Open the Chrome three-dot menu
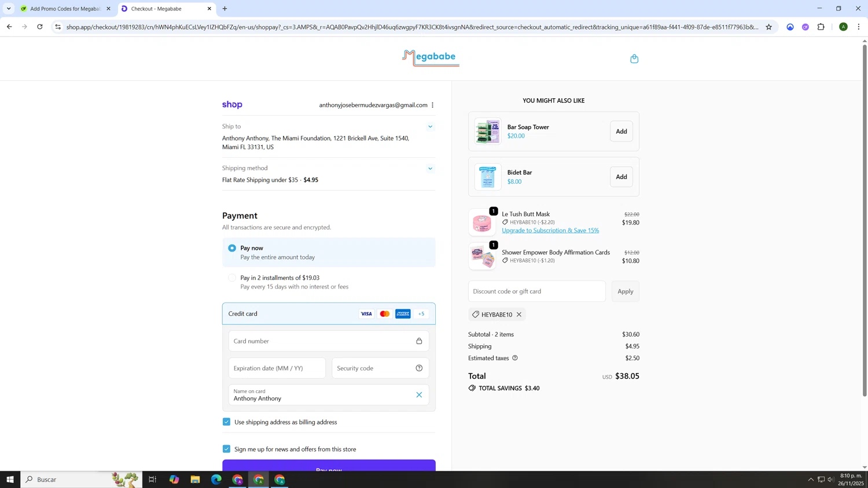This screenshot has height=488, width=868. [x=859, y=27]
